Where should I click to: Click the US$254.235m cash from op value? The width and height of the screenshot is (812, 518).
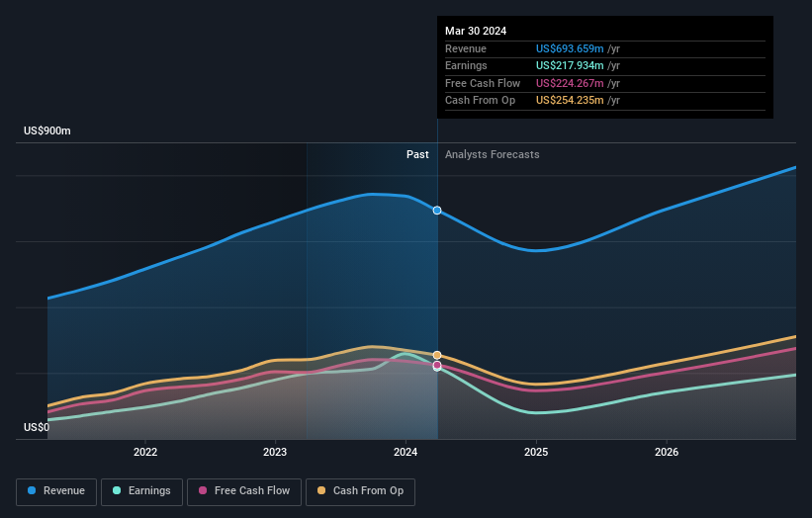570,101
